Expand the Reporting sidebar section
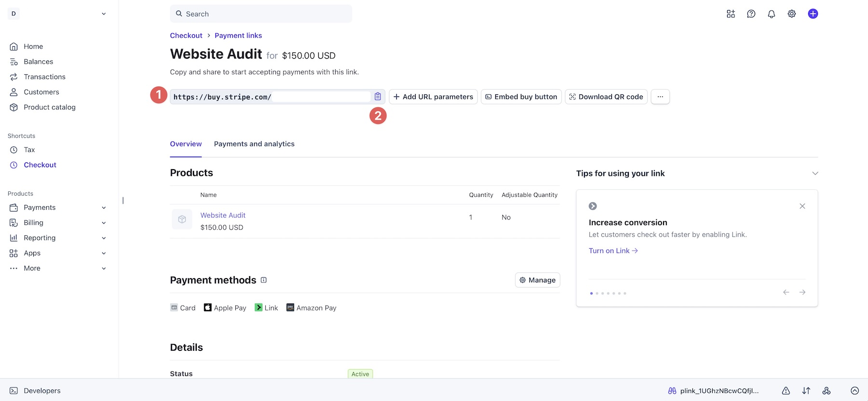Image resolution: width=868 pixels, height=401 pixels. click(x=104, y=238)
